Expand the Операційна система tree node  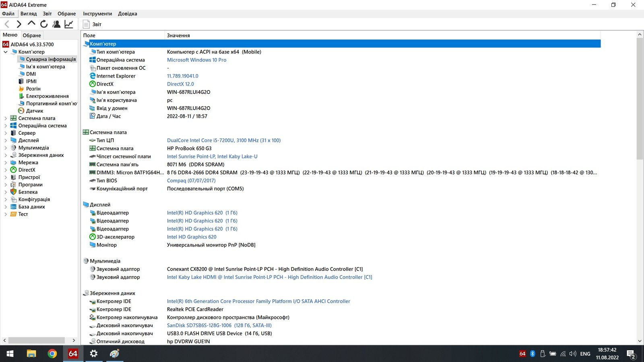[x=6, y=125]
